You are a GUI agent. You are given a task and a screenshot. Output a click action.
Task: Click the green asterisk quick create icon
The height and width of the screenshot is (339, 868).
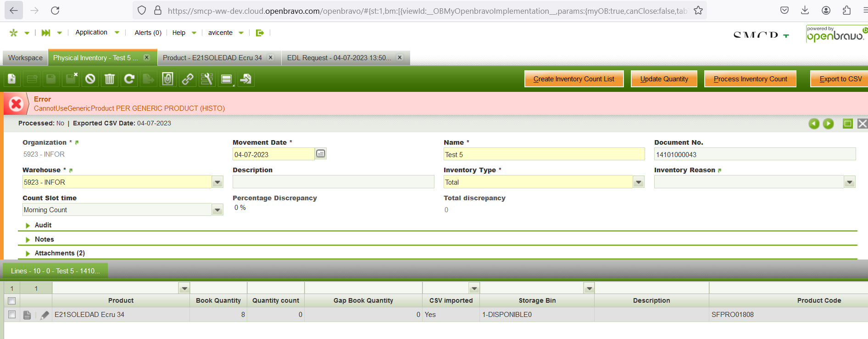tap(14, 33)
